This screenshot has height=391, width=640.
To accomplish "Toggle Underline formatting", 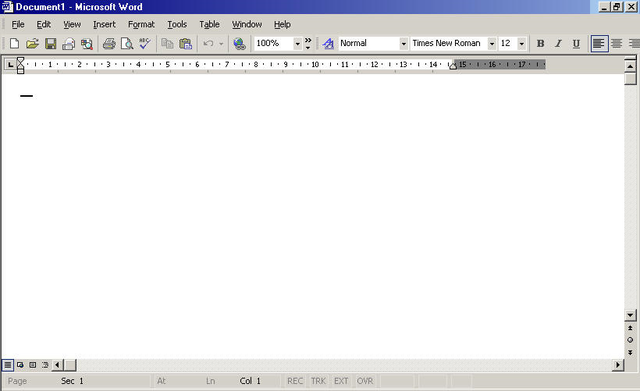I will [x=576, y=43].
